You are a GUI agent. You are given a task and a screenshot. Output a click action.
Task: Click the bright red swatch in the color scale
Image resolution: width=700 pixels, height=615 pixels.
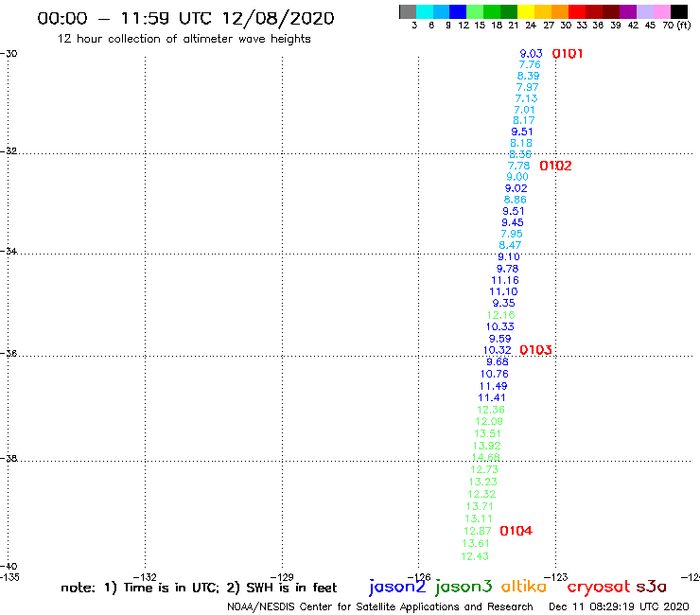click(x=577, y=11)
